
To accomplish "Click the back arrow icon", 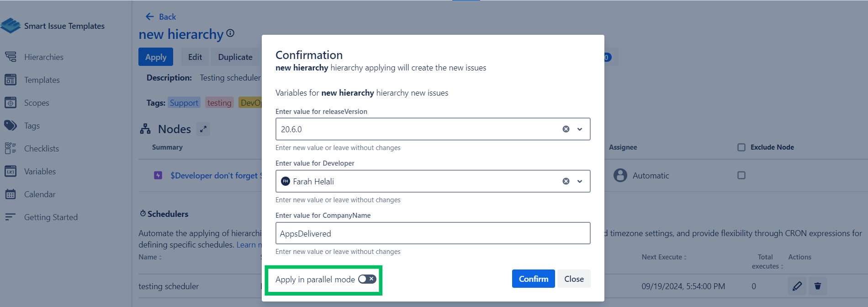I will 150,17.
